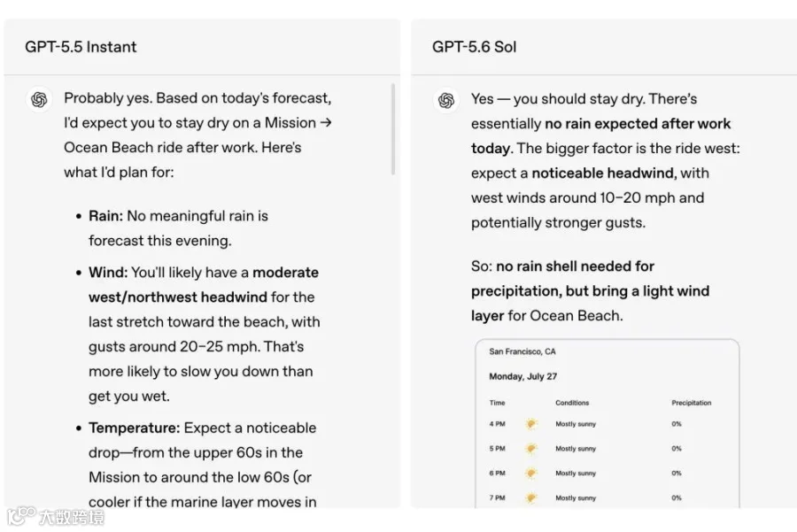Screen dimensions: 797x532
Task: Click the arrow symbol after Mission
Action: 326,122
